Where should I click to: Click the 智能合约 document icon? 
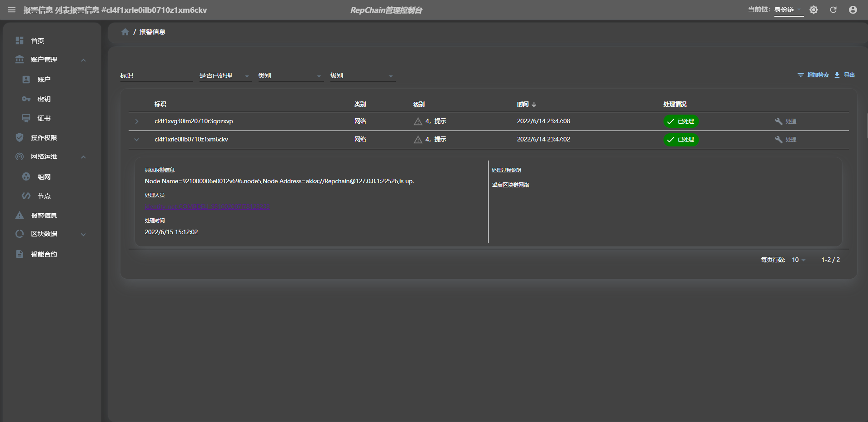pyautogui.click(x=20, y=254)
